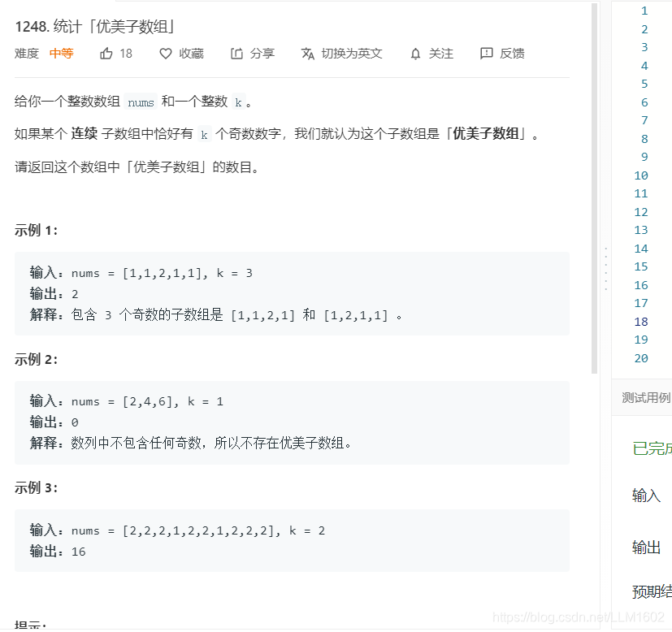
Task: Click the translate language icon
Action: coord(308,54)
